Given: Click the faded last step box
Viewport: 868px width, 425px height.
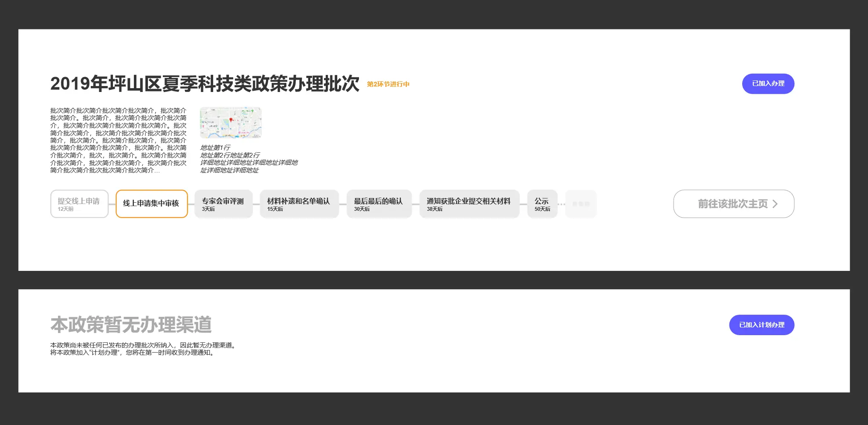Looking at the screenshot, I should point(581,204).
